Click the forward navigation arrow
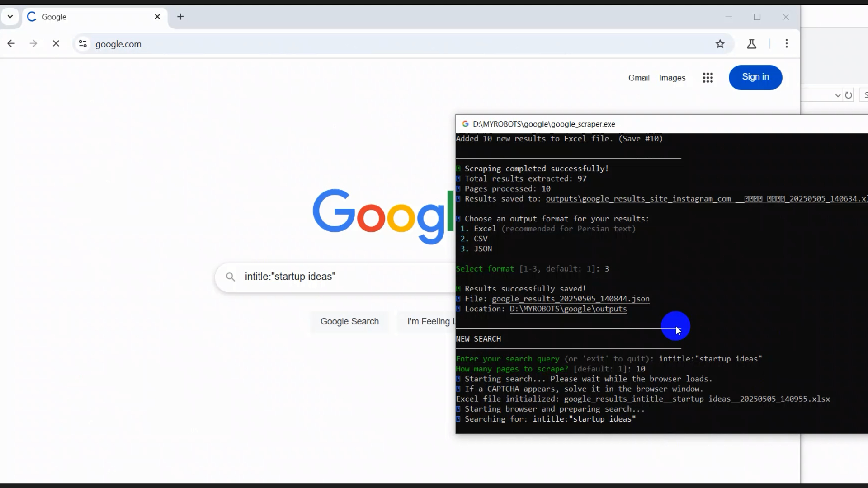The height and width of the screenshot is (488, 868). [33, 44]
